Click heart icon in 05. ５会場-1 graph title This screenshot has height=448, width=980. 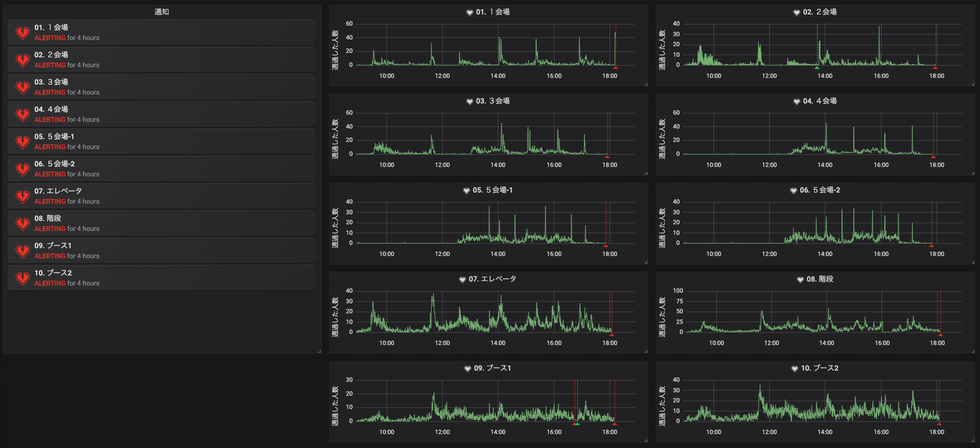[x=467, y=190]
